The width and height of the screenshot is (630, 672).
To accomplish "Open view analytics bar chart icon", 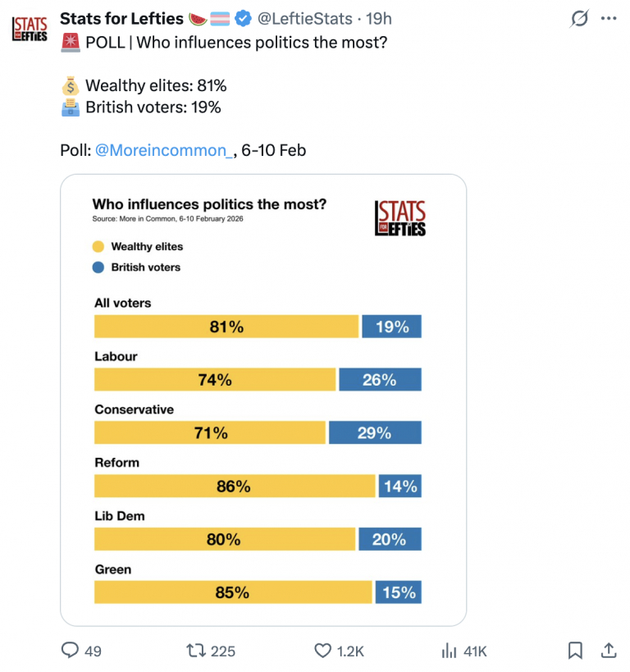I will click(x=450, y=651).
